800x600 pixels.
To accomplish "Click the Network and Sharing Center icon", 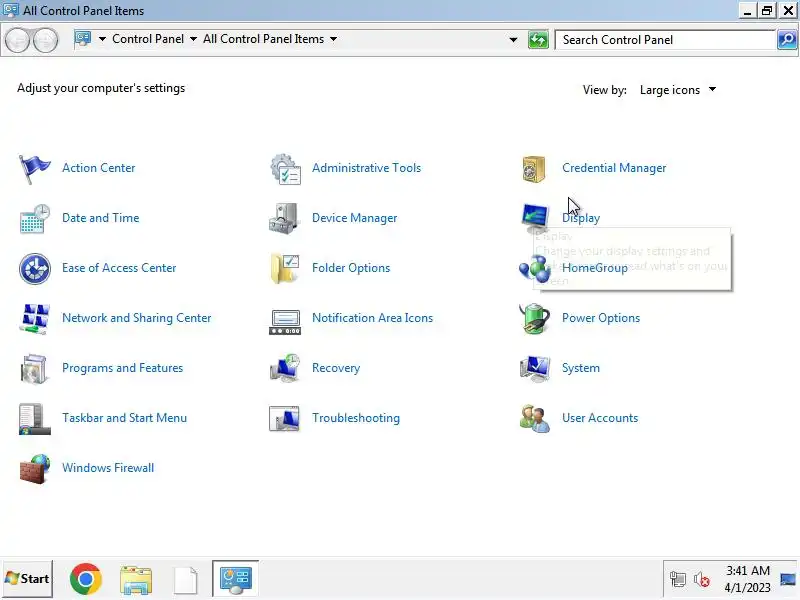I will click(x=34, y=318).
